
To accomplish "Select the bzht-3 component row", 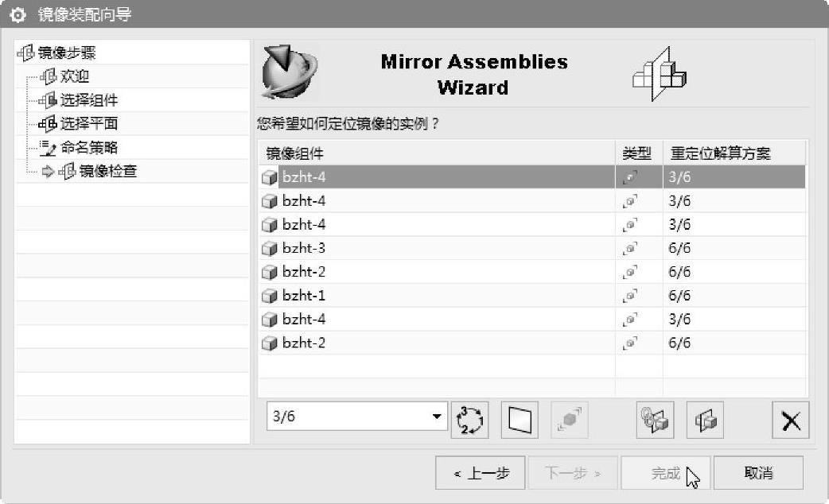I will click(304, 249).
